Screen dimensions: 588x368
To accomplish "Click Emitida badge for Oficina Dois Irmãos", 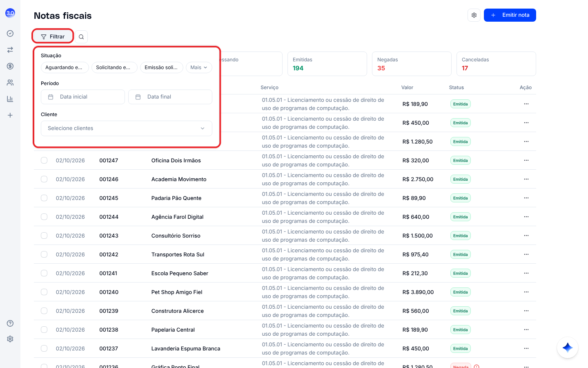I will click(x=461, y=160).
